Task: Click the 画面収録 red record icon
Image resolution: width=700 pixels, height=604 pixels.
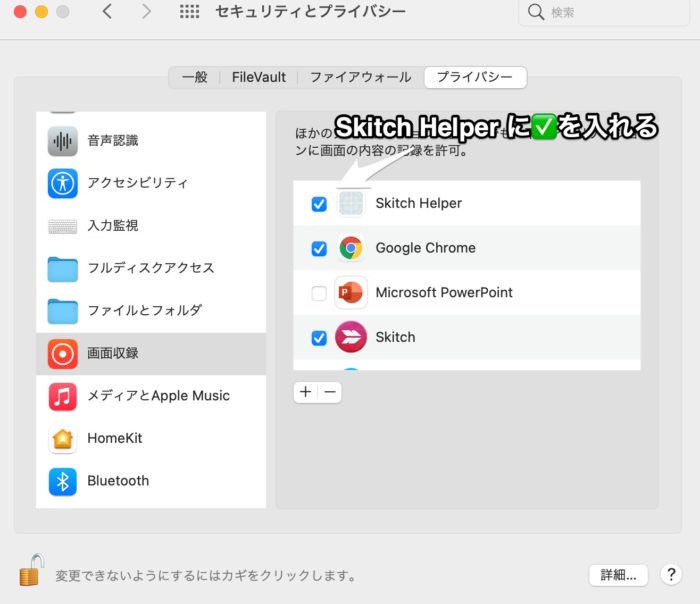Action: pyautogui.click(x=62, y=354)
